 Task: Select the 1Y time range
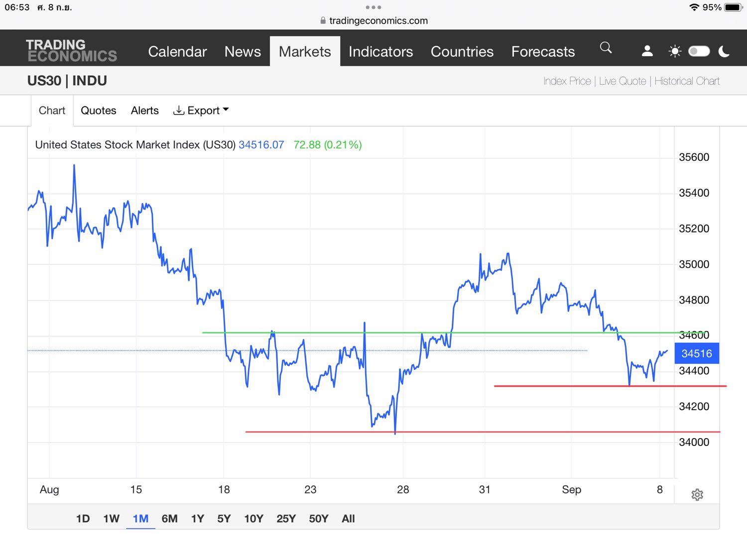(198, 519)
